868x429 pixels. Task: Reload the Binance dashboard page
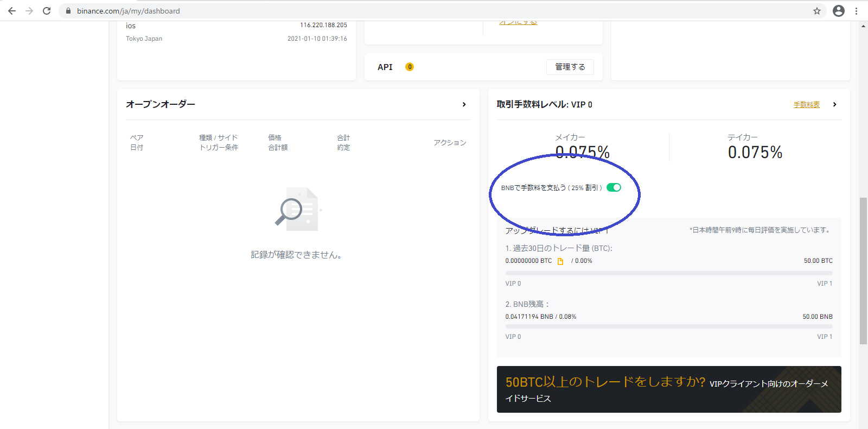click(x=47, y=11)
